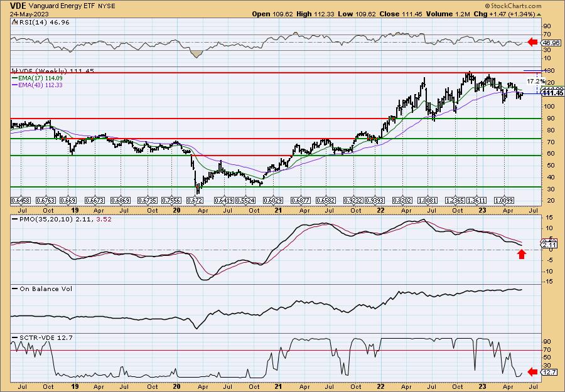
Task: Click the 0.669 dividend value
Action: (68, 200)
